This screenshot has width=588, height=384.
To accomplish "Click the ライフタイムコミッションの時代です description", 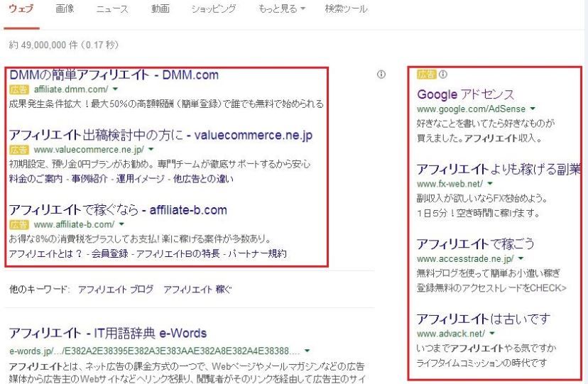I will click(482, 363).
